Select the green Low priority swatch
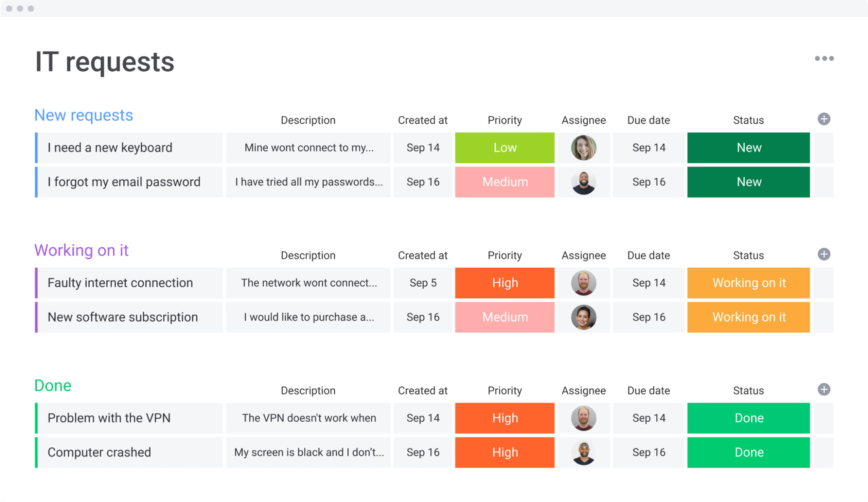The width and height of the screenshot is (868, 502). point(504,148)
